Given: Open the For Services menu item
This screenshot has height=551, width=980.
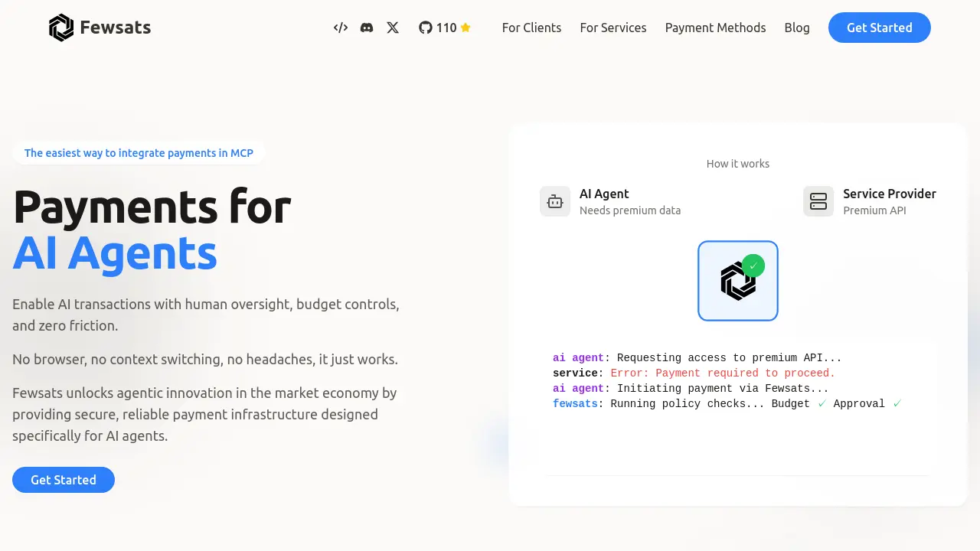Looking at the screenshot, I should pos(612,28).
